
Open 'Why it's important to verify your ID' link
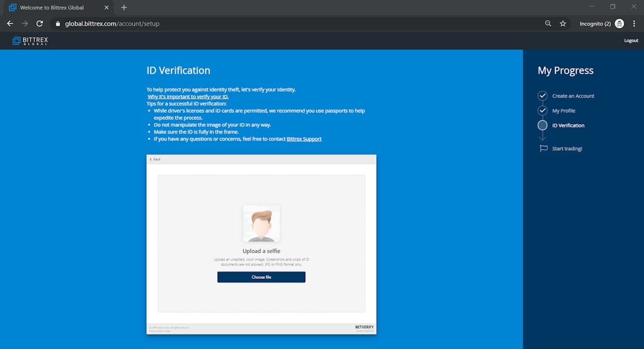(x=188, y=97)
